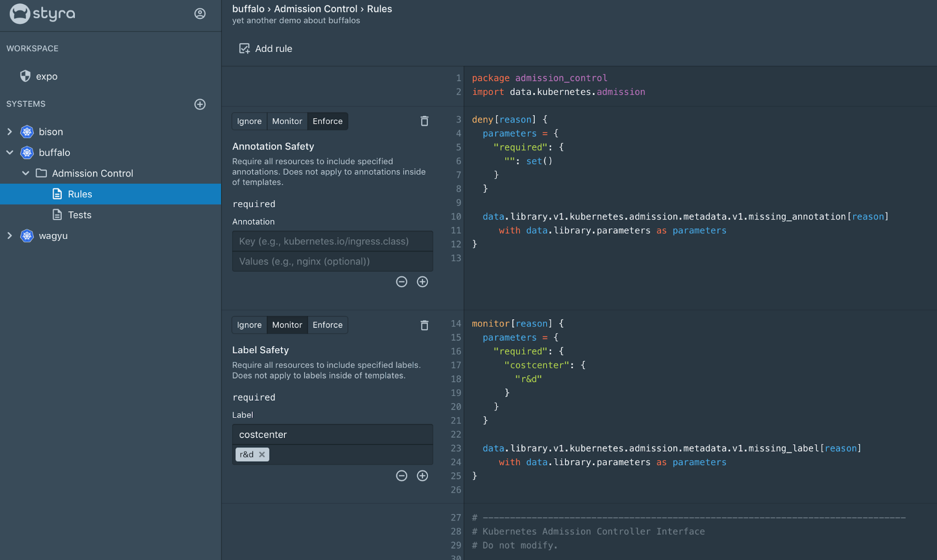Click the missing_annotation[reason] code line
The image size is (937, 560).
coord(685,217)
